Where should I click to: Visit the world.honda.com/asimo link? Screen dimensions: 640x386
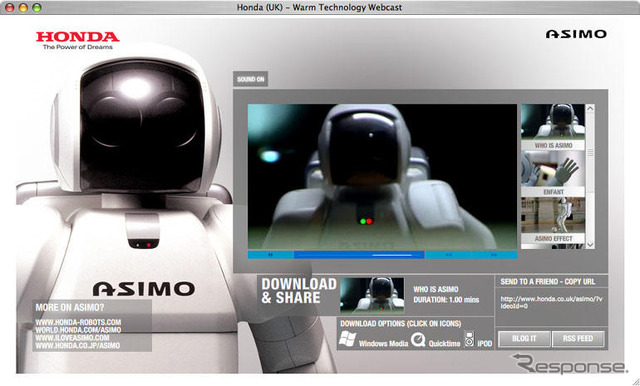78,330
